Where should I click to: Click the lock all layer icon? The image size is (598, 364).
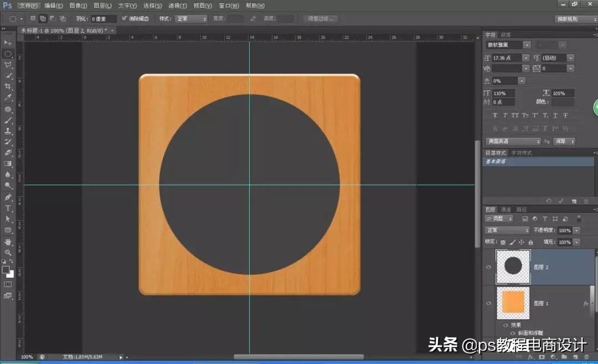pyautogui.click(x=530, y=242)
